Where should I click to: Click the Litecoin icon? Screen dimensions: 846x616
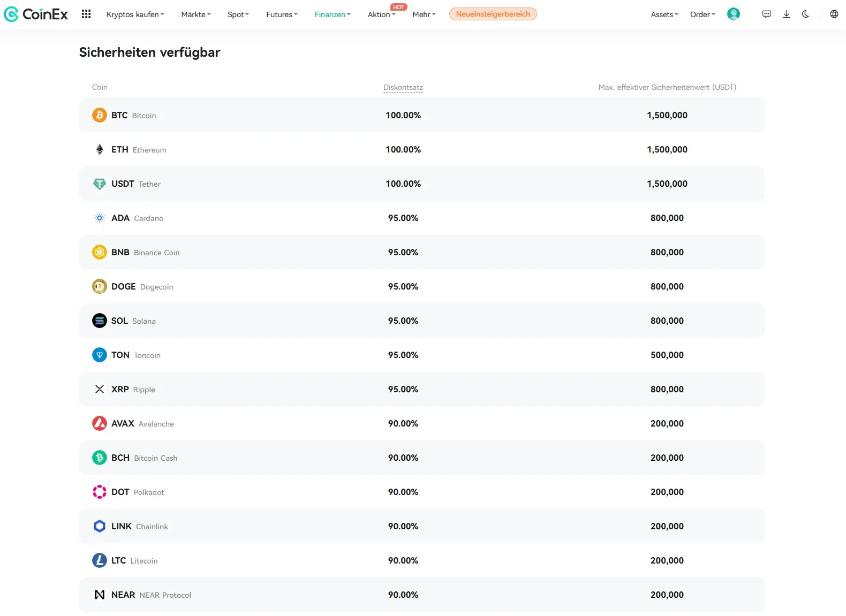[100, 560]
